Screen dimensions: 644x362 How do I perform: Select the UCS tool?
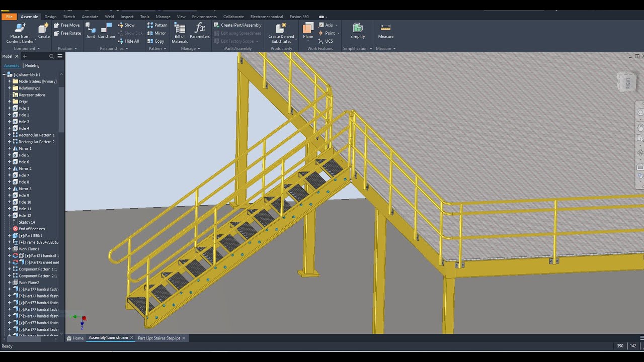[x=326, y=41]
